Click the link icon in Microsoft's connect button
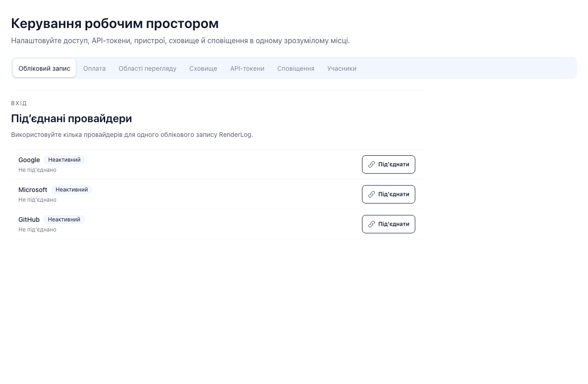 click(x=372, y=194)
